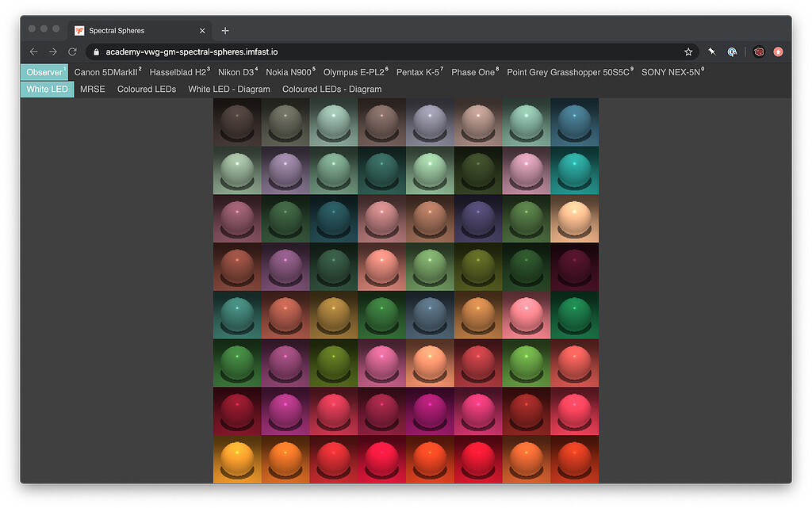
Task: Open the pin extension icon
Action: pyautogui.click(x=711, y=51)
